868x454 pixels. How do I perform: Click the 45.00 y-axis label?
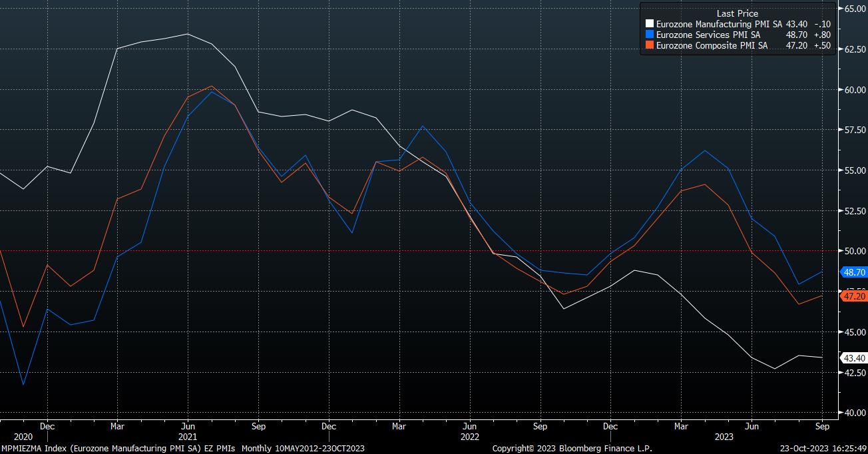click(x=854, y=332)
